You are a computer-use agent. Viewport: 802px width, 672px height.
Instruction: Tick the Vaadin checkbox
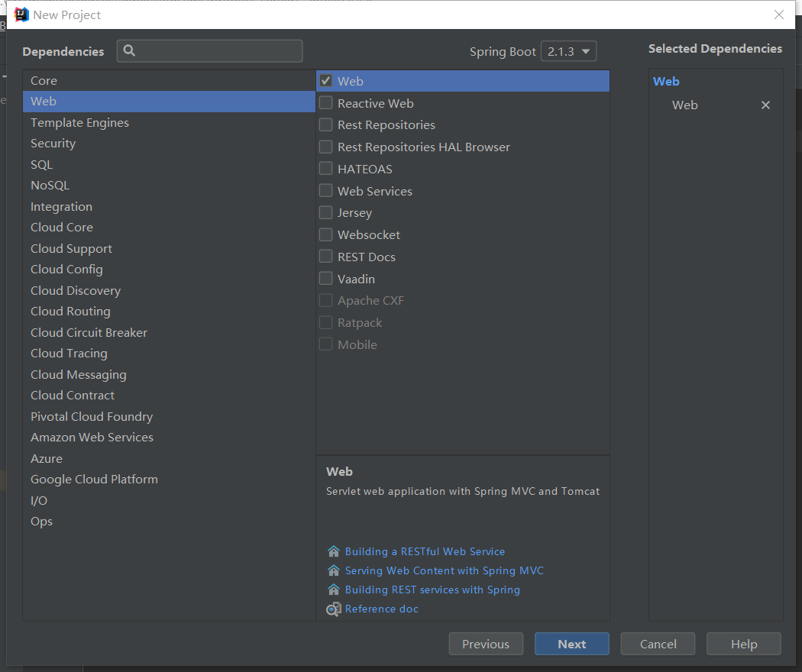tap(326, 279)
